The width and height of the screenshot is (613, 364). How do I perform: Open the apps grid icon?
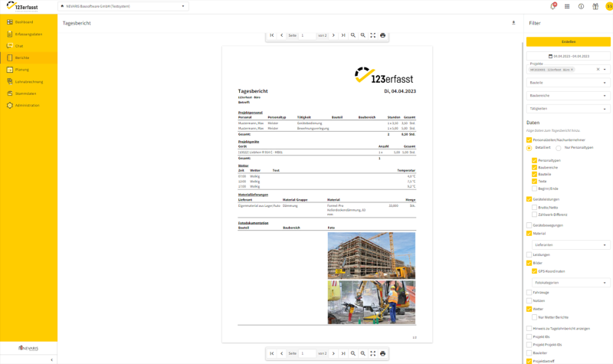567,6
